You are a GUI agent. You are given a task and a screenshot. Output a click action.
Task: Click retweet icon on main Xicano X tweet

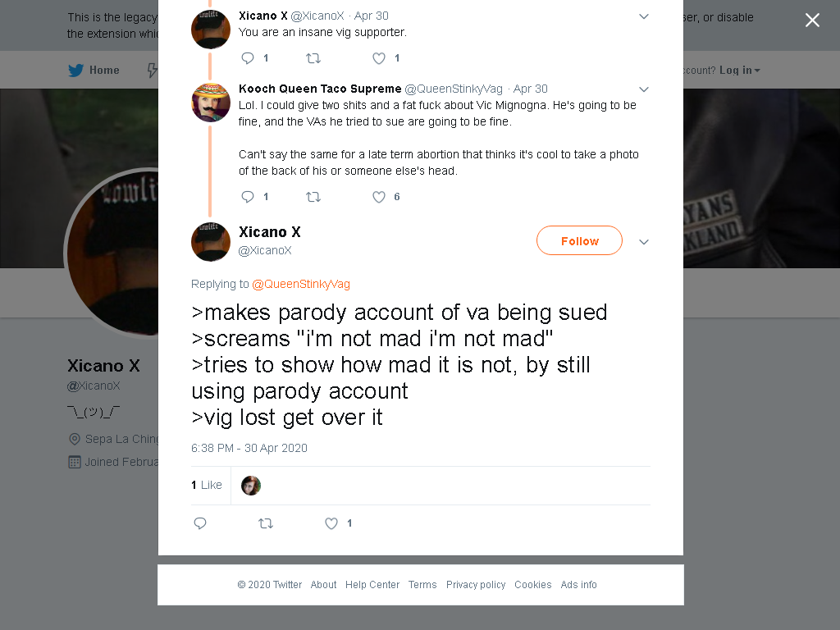coord(266,523)
